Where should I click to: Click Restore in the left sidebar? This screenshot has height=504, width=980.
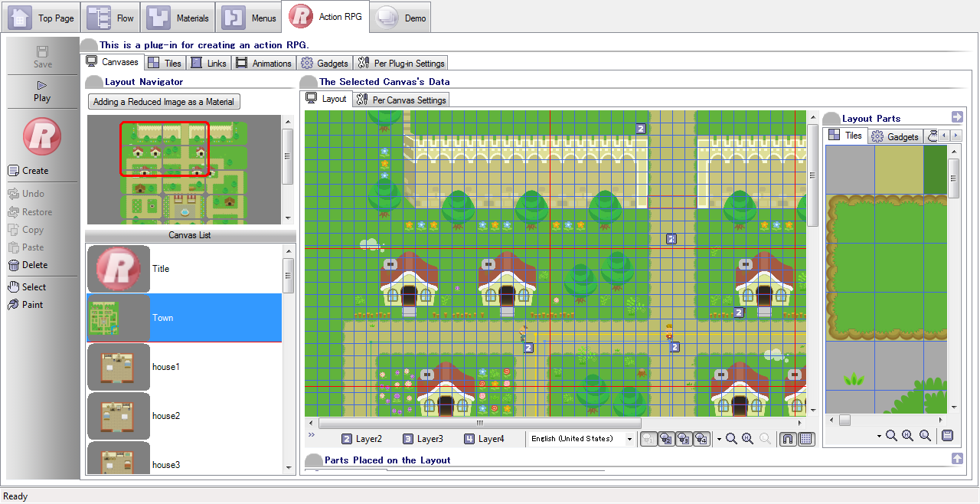point(30,212)
